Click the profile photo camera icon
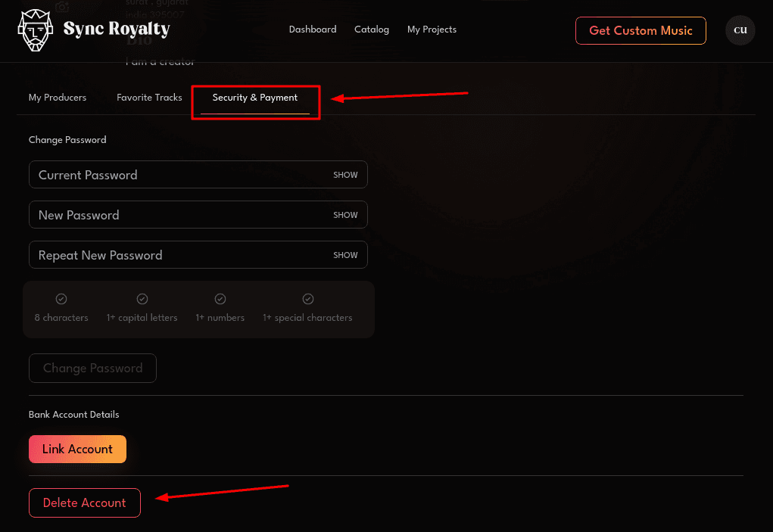 point(61,6)
